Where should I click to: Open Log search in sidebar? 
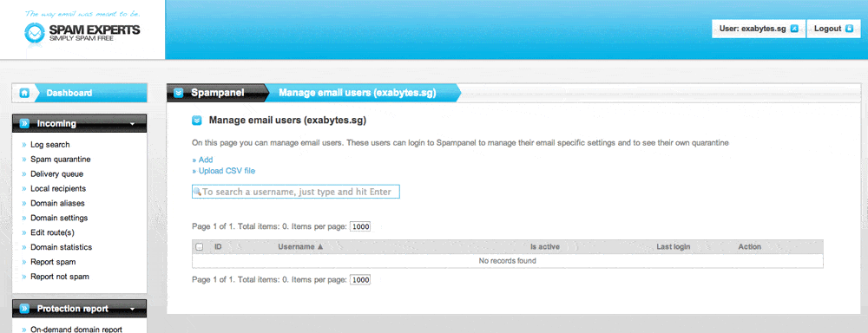click(x=49, y=144)
